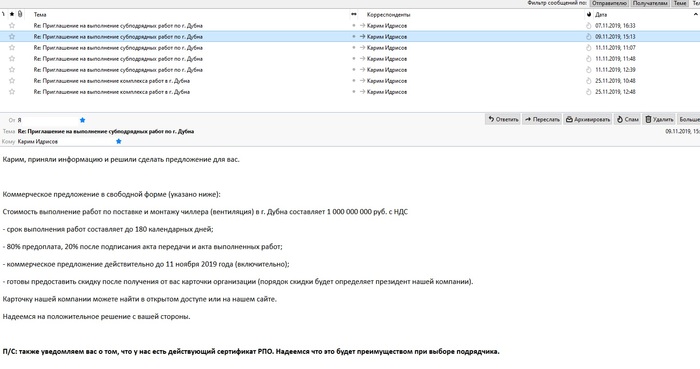Mark 25.11.2019, 10:48 message as junk

click(588, 81)
